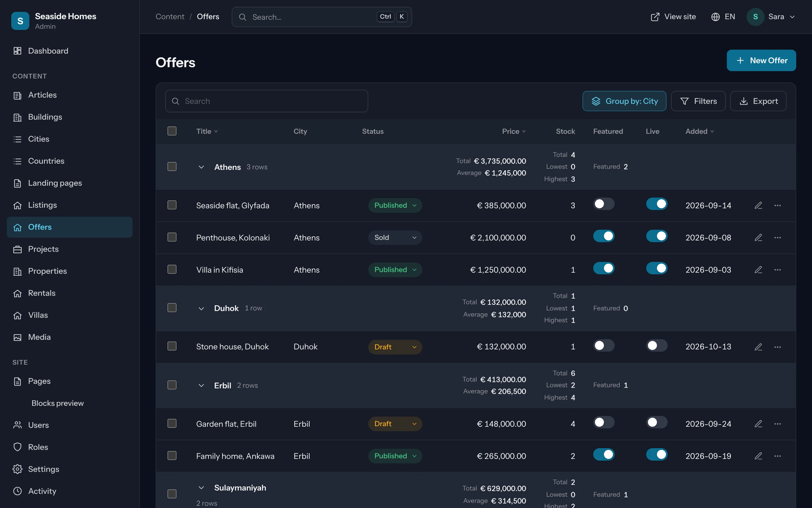Viewport: 812px width, 508px height.
Task: Toggle Featured for Seaside flat, Glyfada
Action: [x=604, y=204]
